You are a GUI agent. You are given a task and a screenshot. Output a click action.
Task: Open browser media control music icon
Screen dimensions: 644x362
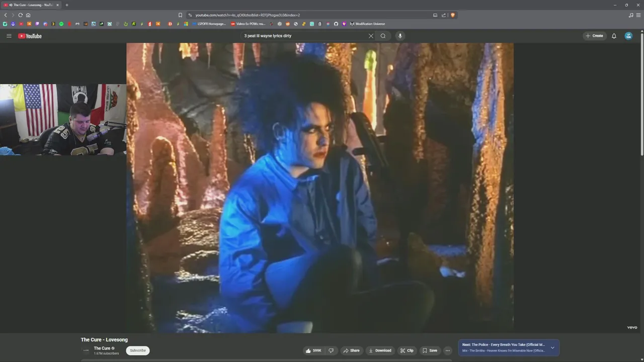point(631,15)
